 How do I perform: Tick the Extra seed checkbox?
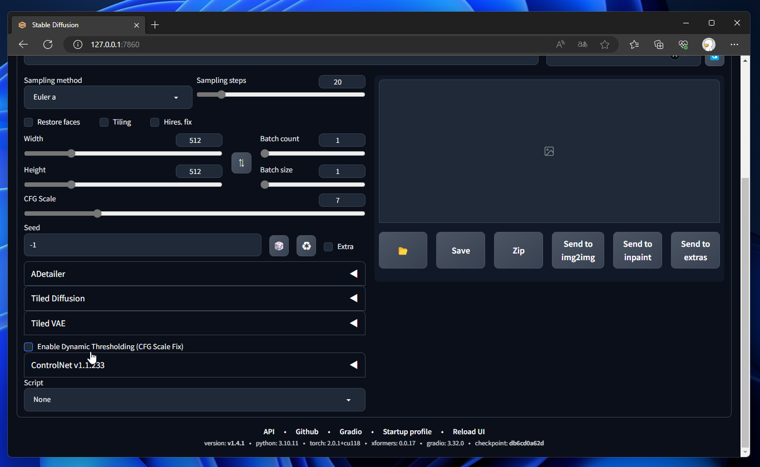[328, 246]
